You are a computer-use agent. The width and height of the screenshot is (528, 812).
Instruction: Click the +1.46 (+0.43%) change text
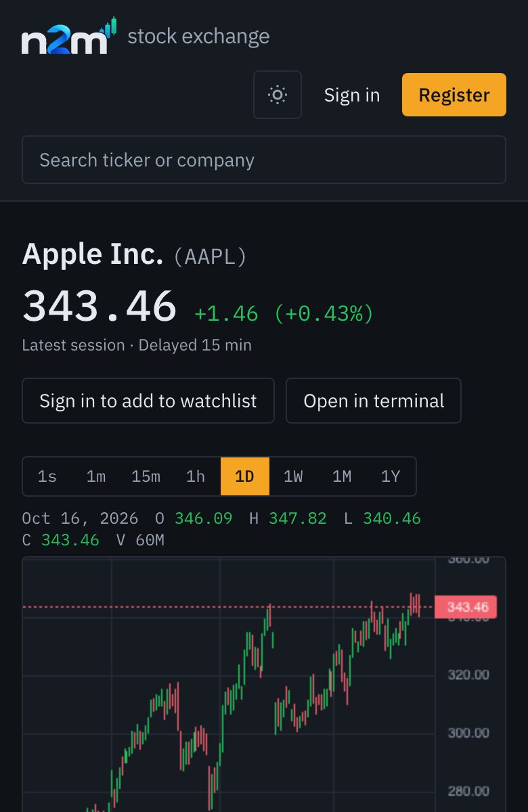point(284,313)
